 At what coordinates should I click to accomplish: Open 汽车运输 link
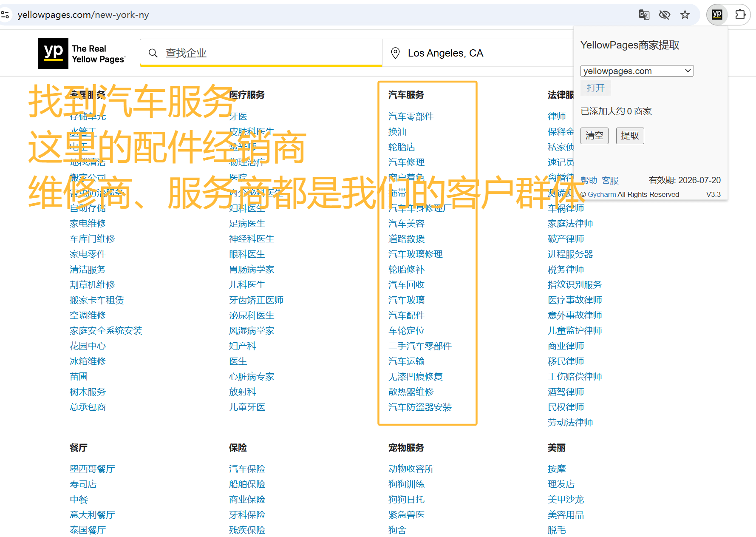[x=407, y=361]
